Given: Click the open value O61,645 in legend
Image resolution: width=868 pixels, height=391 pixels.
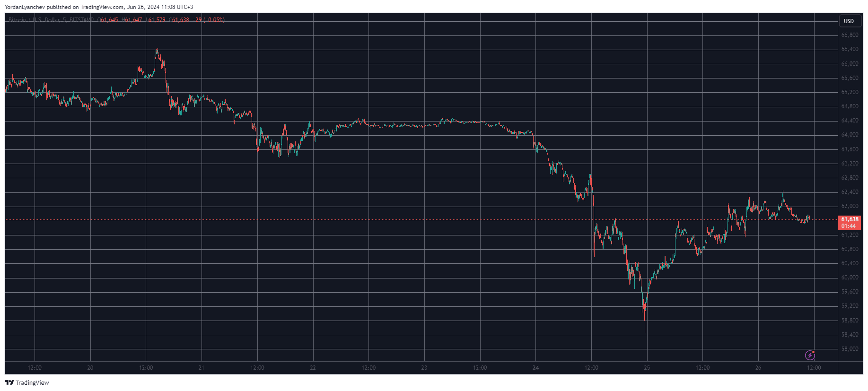Looking at the screenshot, I should (108, 20).
